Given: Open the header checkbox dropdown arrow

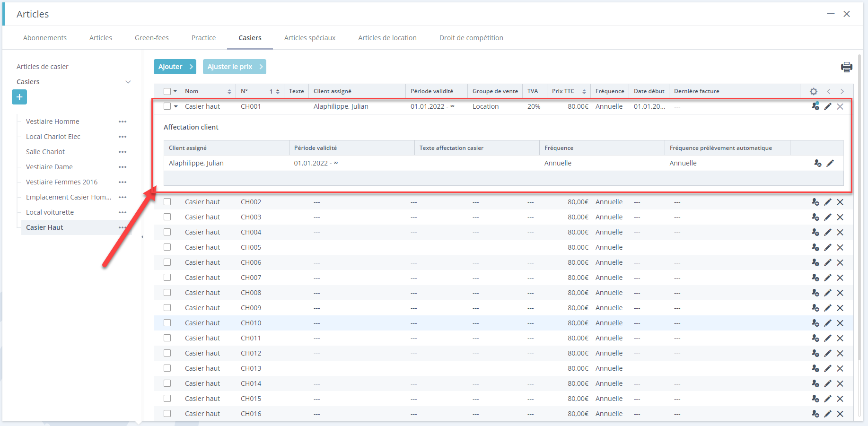Looking at the screenshot, I should (x=175, y=91).
